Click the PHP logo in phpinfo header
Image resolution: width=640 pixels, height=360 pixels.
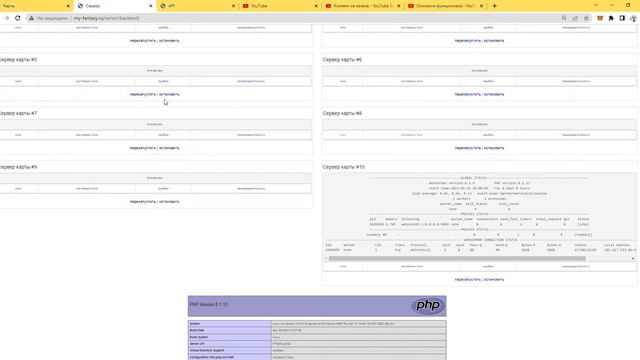[x=427, y=305]
